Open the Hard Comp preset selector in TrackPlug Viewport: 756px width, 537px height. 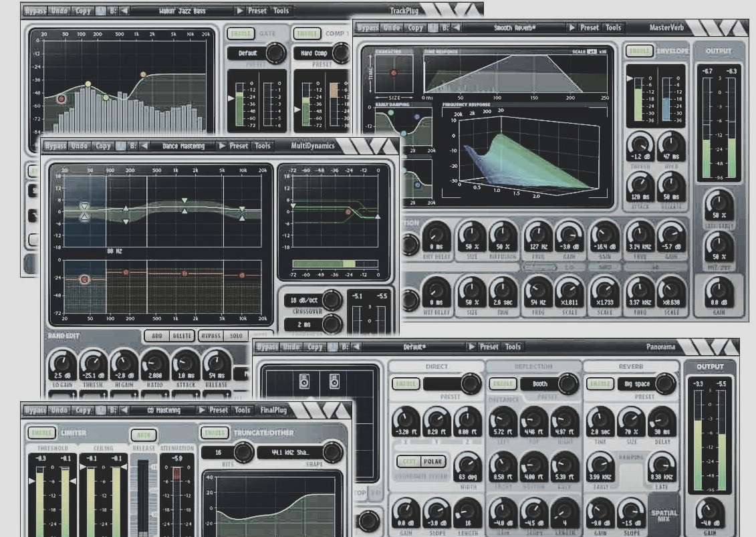pos(314,53)
